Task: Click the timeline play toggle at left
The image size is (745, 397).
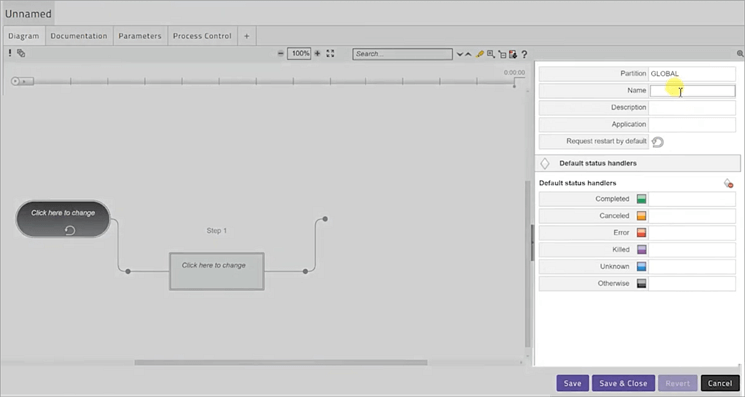Action: coord(22,81)
